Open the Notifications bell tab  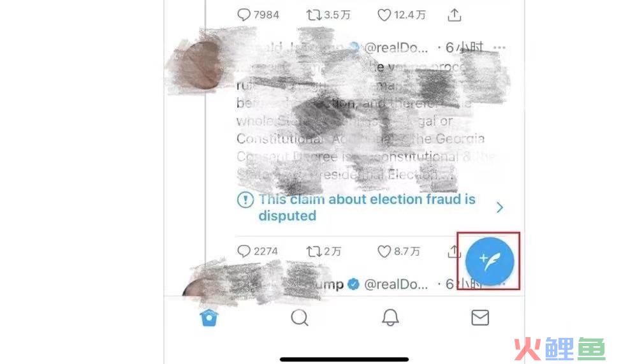390,317
